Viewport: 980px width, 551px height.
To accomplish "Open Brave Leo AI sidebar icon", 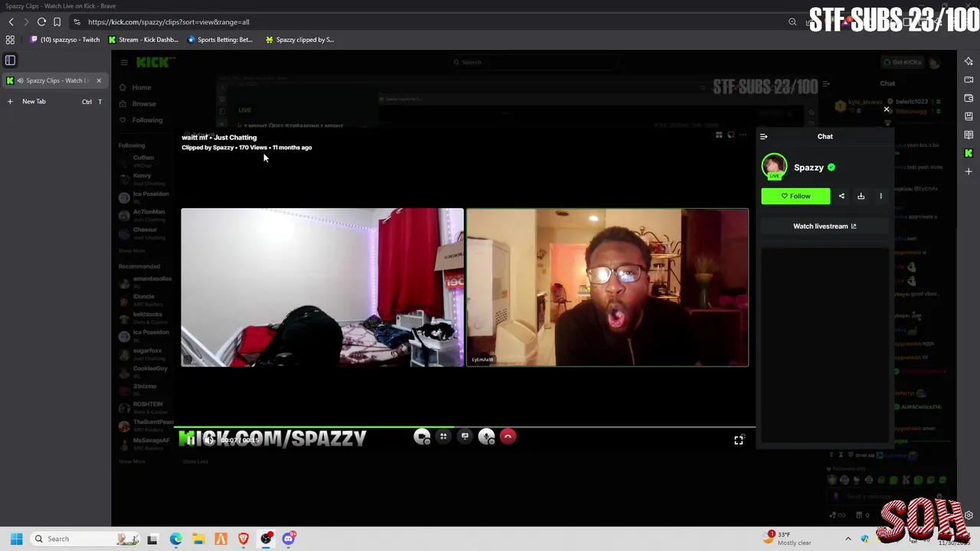I will 969,61.
